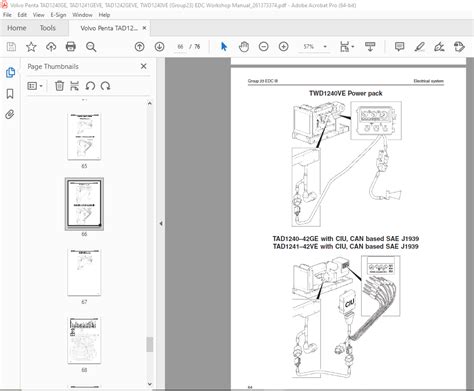Save the file with the floppy disk icon
This screenshot has height=391, width=474.
11,47
